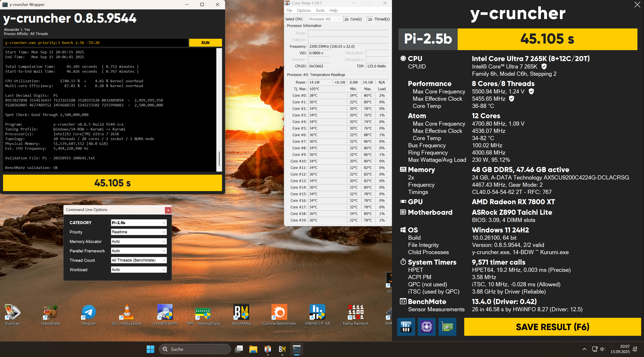Open the Tools menu in Core Temp

click(x=320, y=11)
